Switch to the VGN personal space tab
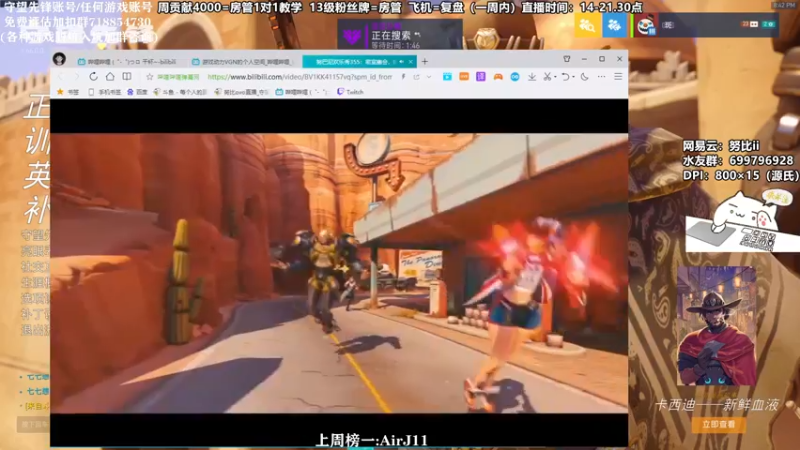Screen dimensions: 800x450 coord(244,62)
